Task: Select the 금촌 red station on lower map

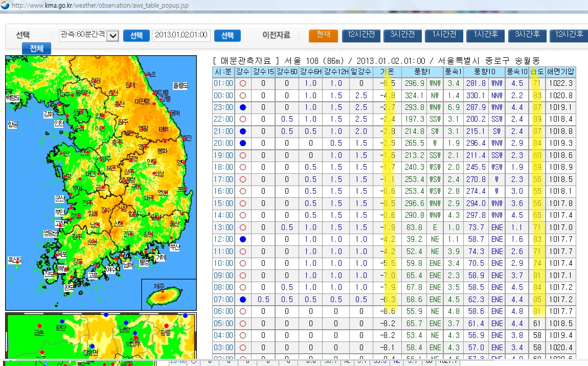Action: 39,326
